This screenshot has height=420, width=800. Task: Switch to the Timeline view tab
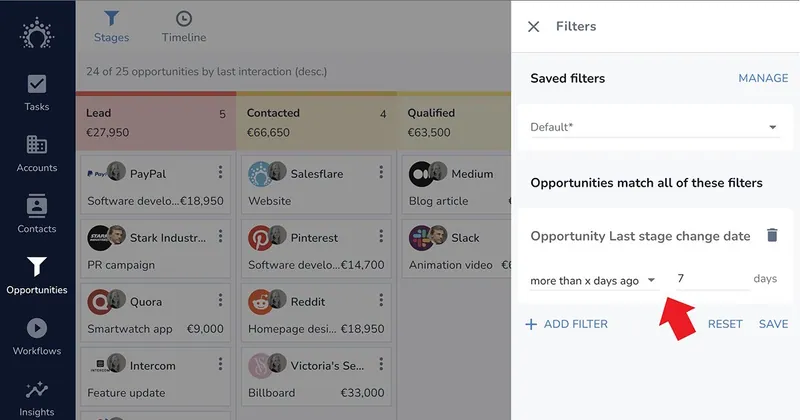[x=184, y=27]
